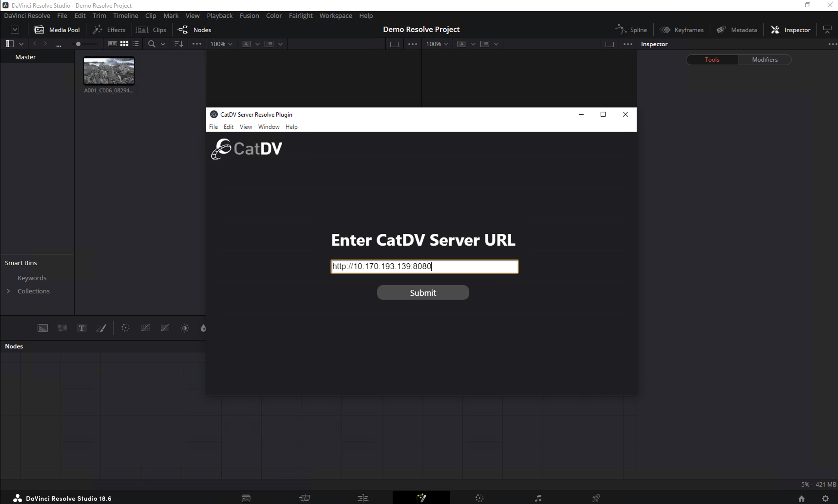Select the A001_C006 clip thumbnail

tap(109, 71)
